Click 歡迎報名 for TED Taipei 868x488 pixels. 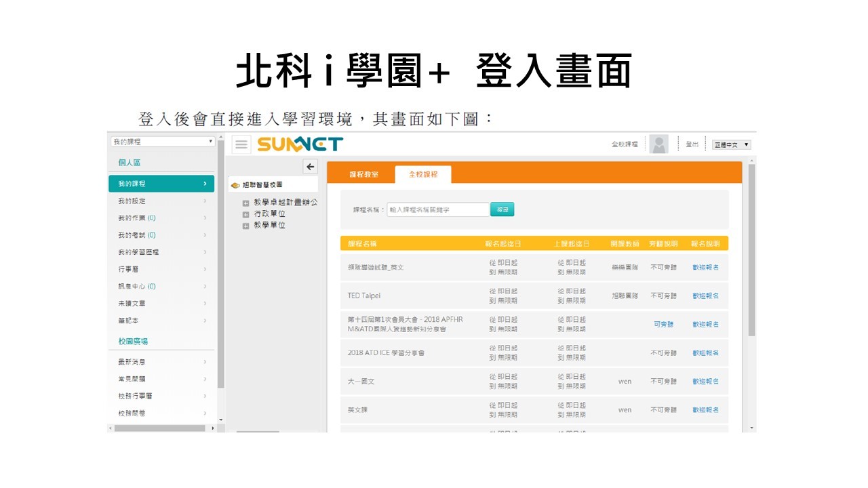coord(705,296)
